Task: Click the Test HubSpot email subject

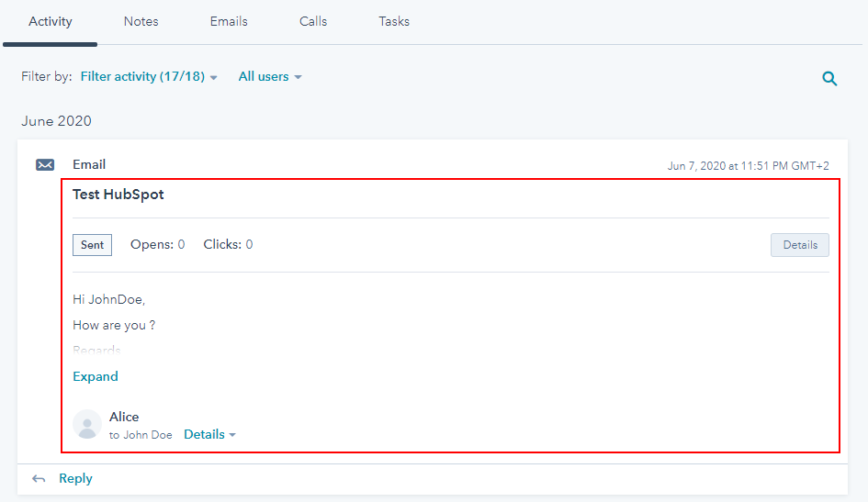Action: pos(118,195)
